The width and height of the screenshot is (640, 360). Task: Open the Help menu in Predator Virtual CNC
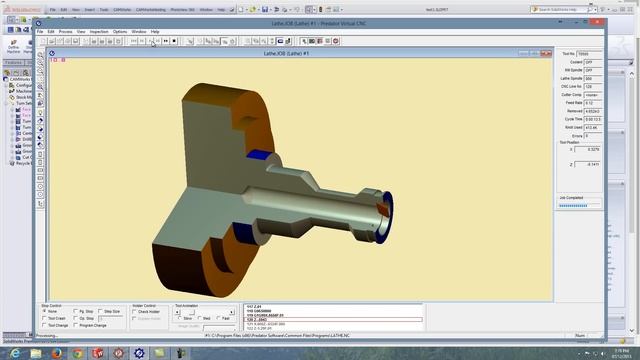pyautogui.click(x=155, y=31)
